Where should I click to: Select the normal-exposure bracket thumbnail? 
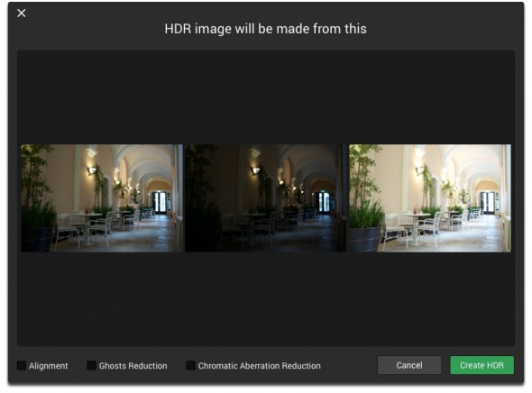pyautogui.click(x=102, y=198)
